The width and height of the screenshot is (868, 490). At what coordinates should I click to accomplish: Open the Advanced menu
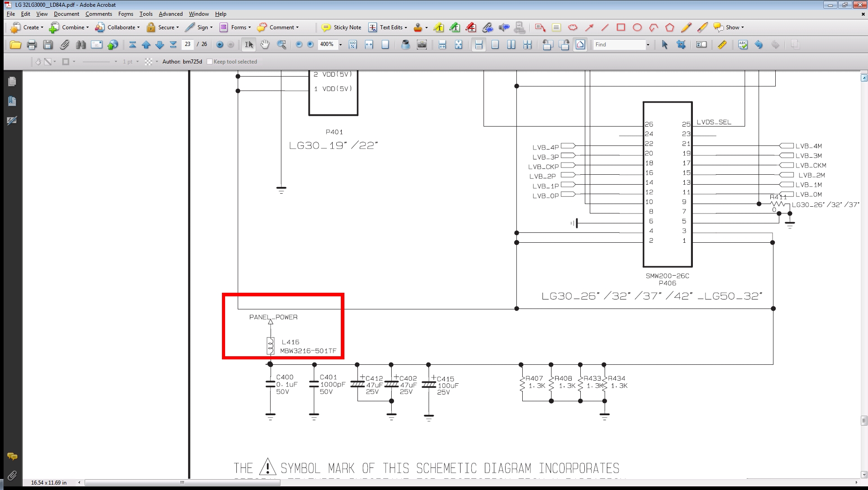[171, 14]
